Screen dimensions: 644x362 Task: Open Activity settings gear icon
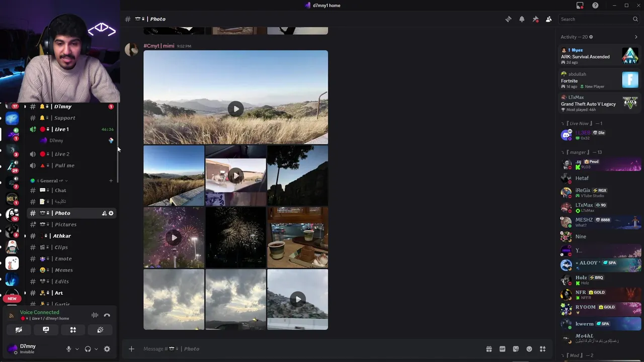(591, 37)
